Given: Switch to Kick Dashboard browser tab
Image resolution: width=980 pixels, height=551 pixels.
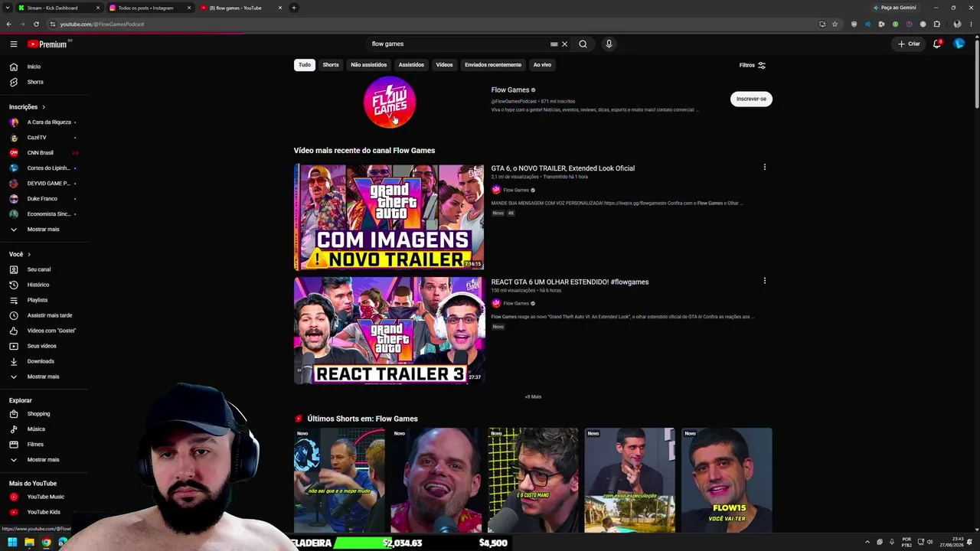Looking at the screenshot, I should coord(58,8).
